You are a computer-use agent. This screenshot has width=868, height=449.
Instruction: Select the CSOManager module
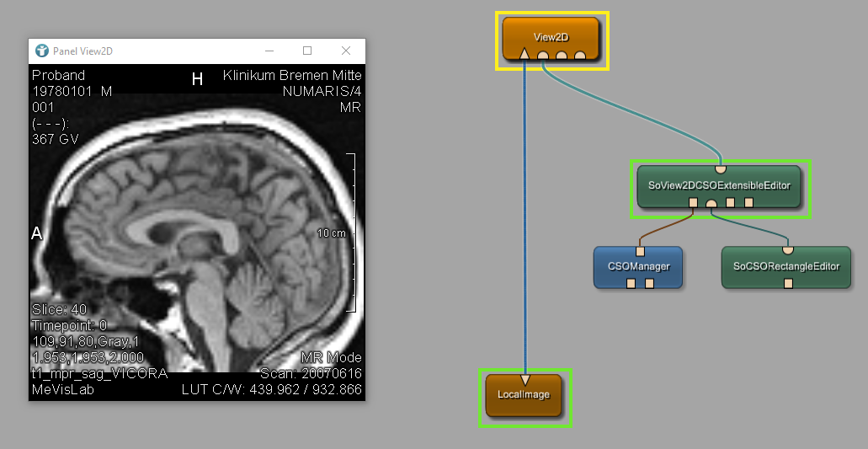[x=637, y=265]
